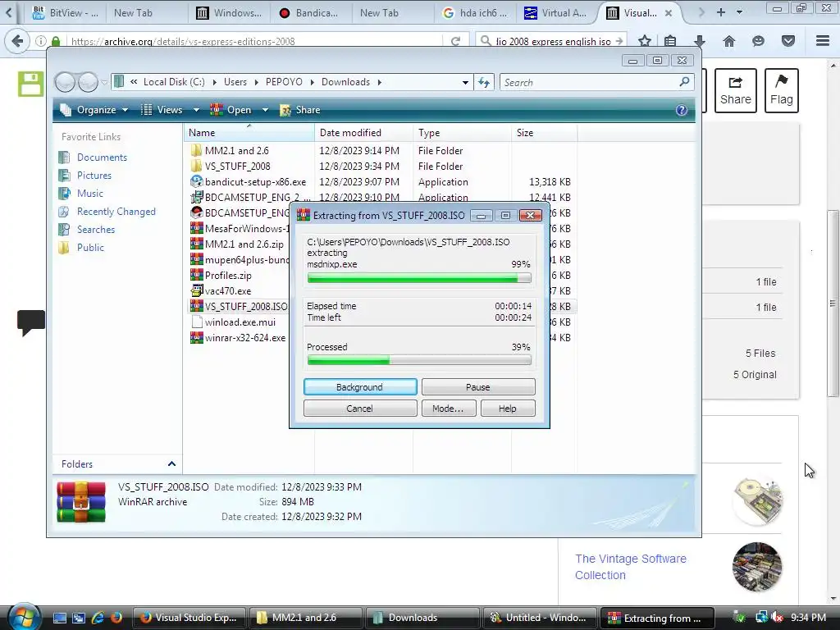Click the refresh button beside address bar
Viewport: 840px width, 630px height.
[484, 82]
